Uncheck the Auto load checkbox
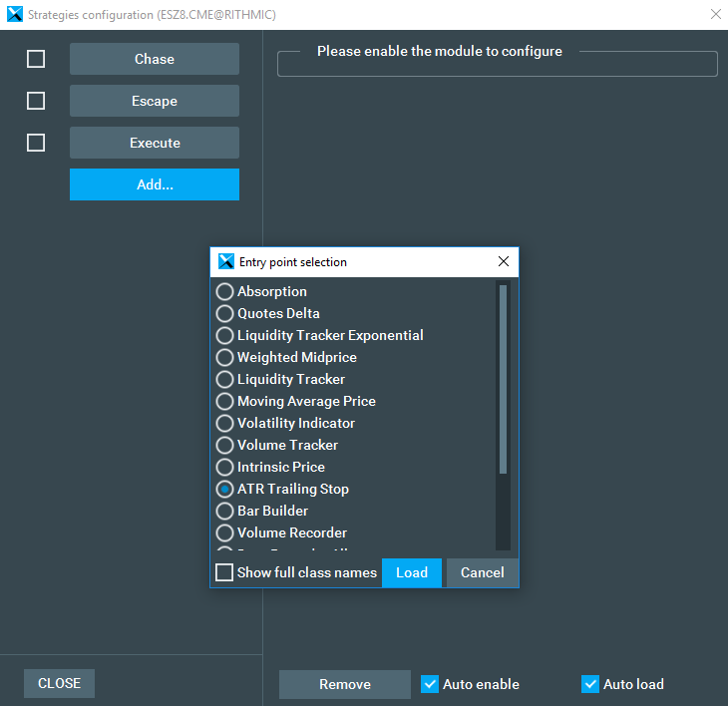 (590, 684)
